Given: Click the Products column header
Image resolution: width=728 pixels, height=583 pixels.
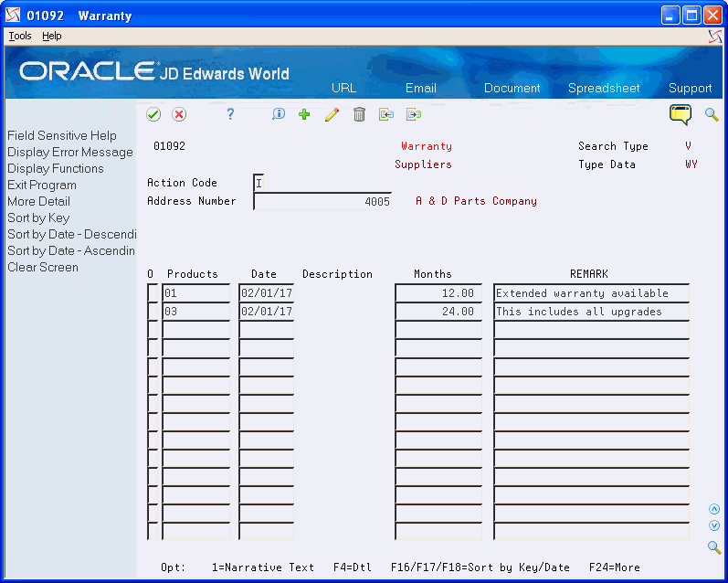Looking at the screenshot, I should pos(192,274).
